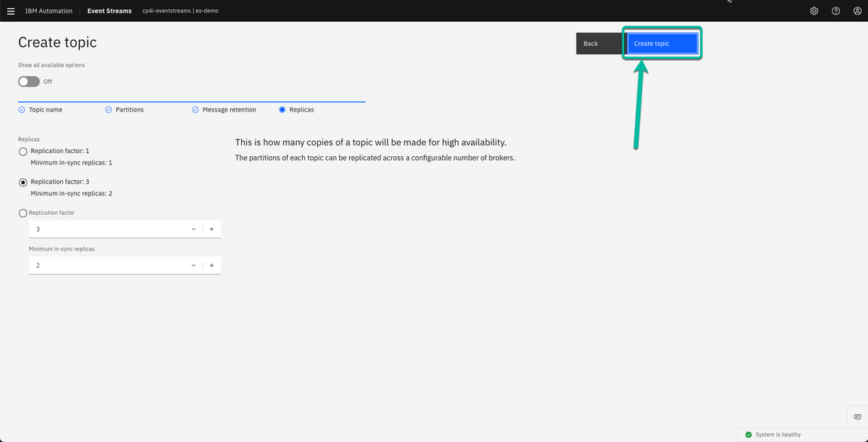Decrement the replication factor value
This screenshot has width=868, height=442.
[x=193, y=229]
